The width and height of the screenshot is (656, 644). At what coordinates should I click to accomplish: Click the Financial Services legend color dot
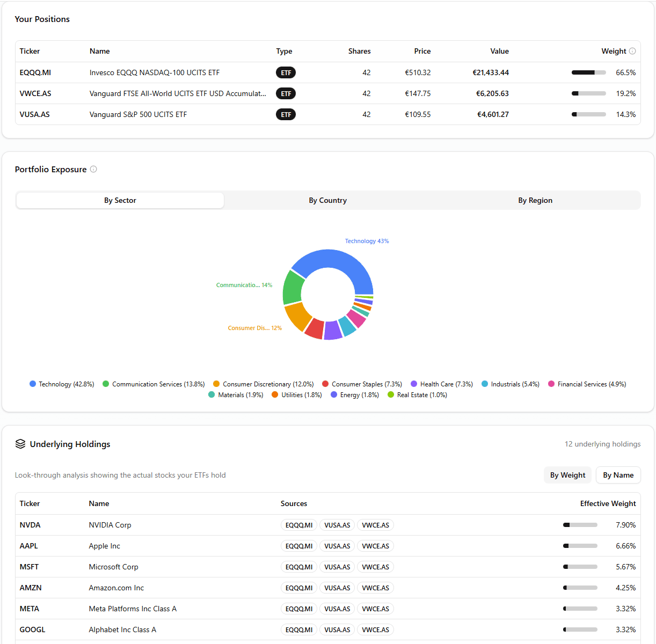click(x=551, y=384)
